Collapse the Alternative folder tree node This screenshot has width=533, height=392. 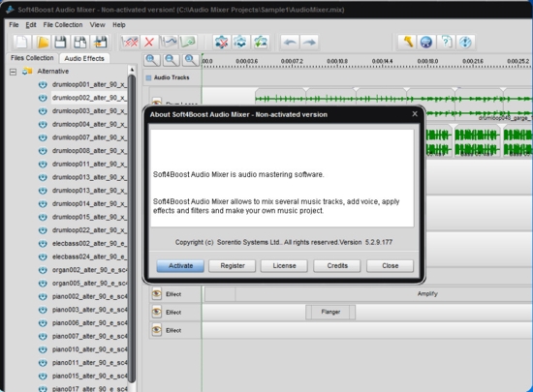[13, 72]
